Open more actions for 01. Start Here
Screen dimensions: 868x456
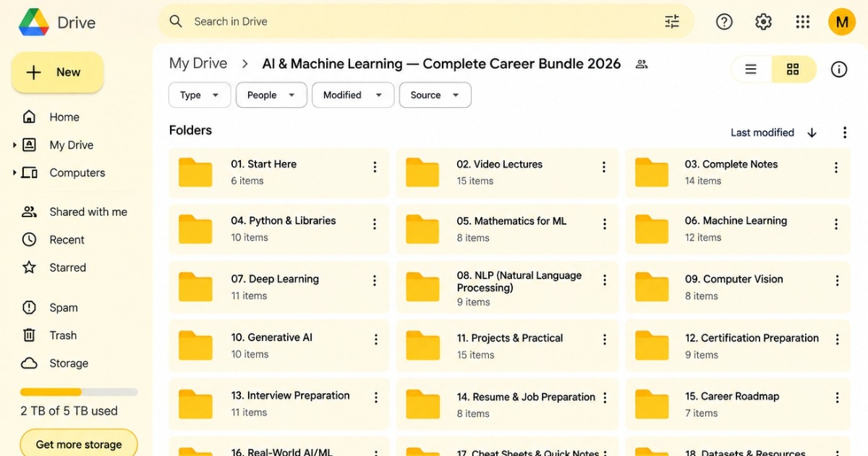[x=375, y=167]
